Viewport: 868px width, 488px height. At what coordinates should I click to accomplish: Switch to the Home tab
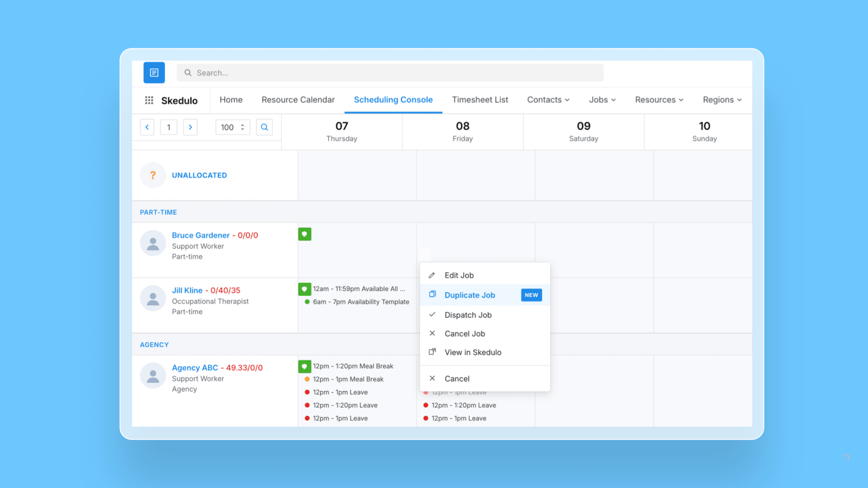(x=231, y=100)
